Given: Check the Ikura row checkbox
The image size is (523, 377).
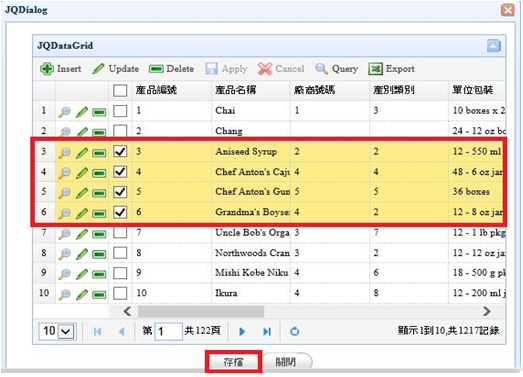Looking at the screenshot, I should click(120, 293).
